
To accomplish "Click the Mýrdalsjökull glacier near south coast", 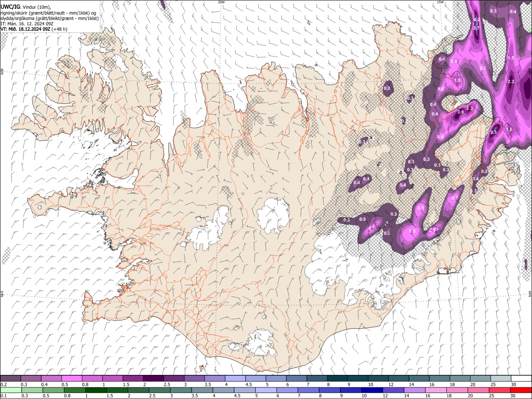I will (261, 343).
